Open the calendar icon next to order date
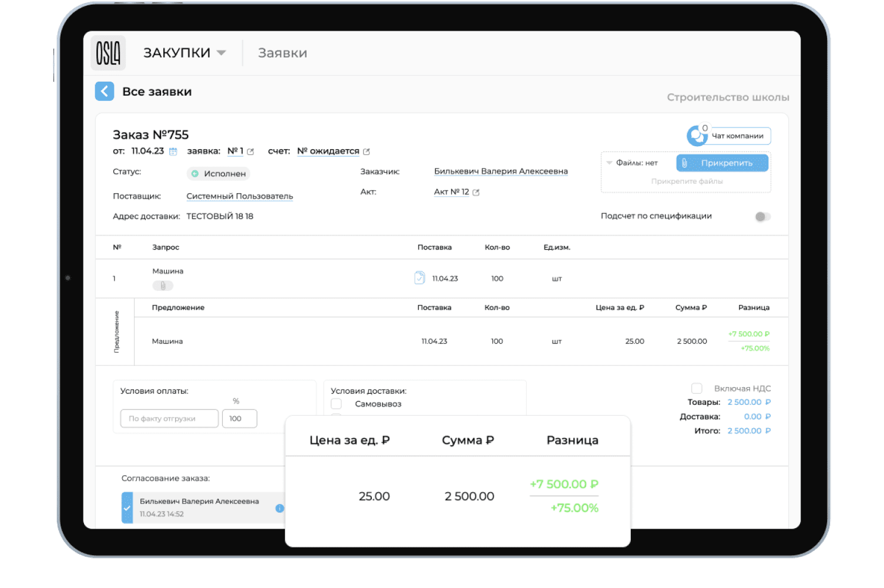Image resolution: width=884 pixels, height=588 pixels. [x=173, y=152]
